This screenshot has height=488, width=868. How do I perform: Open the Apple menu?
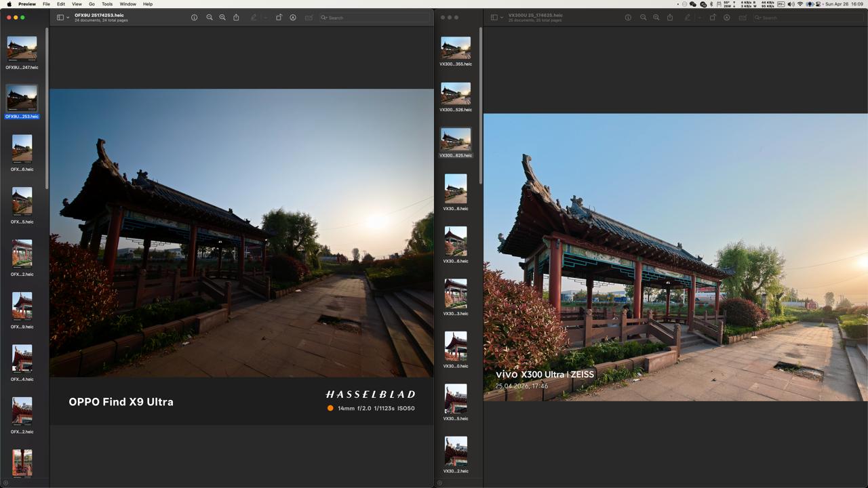pyautogui.click(x=9, y=4)
